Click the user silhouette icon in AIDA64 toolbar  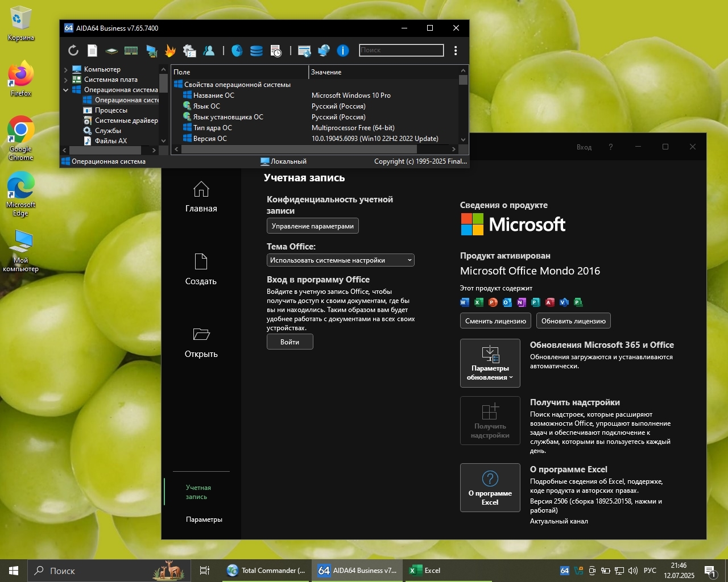click(209, 51)
